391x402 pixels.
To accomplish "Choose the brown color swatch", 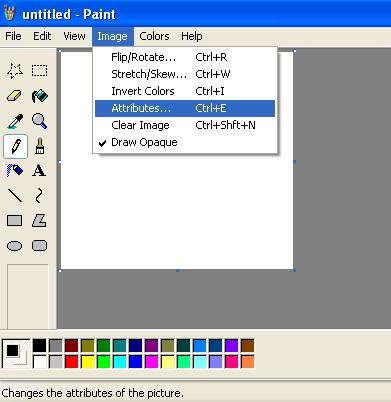I will point(248,346).
